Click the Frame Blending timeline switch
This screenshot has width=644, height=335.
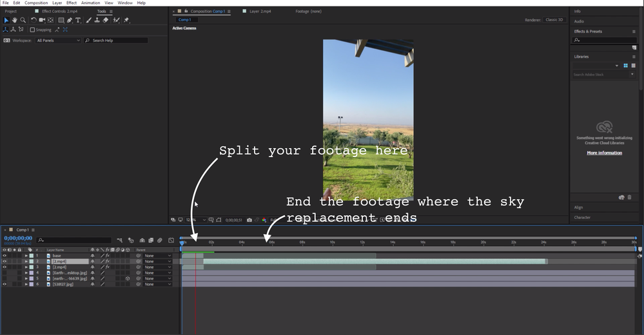pos(151,240)
